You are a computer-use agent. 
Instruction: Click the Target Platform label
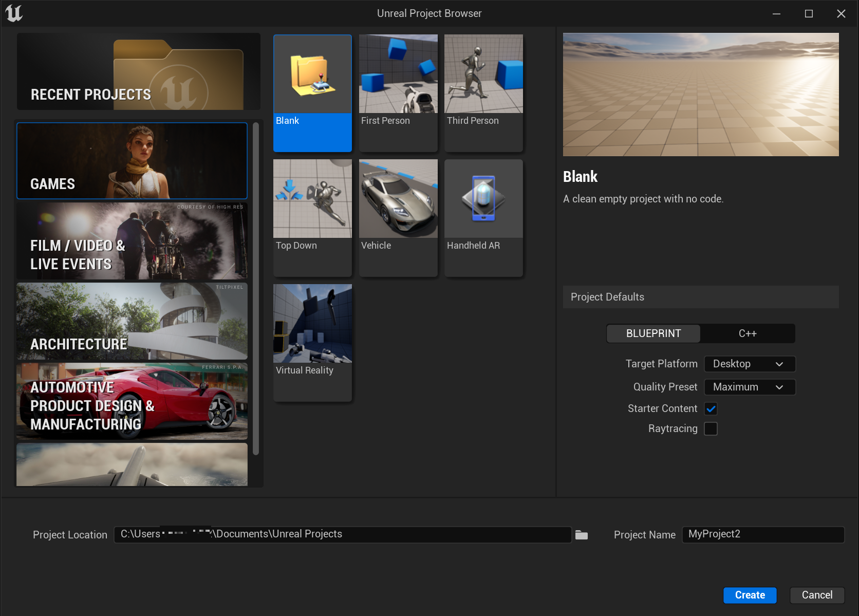[661, 364]
